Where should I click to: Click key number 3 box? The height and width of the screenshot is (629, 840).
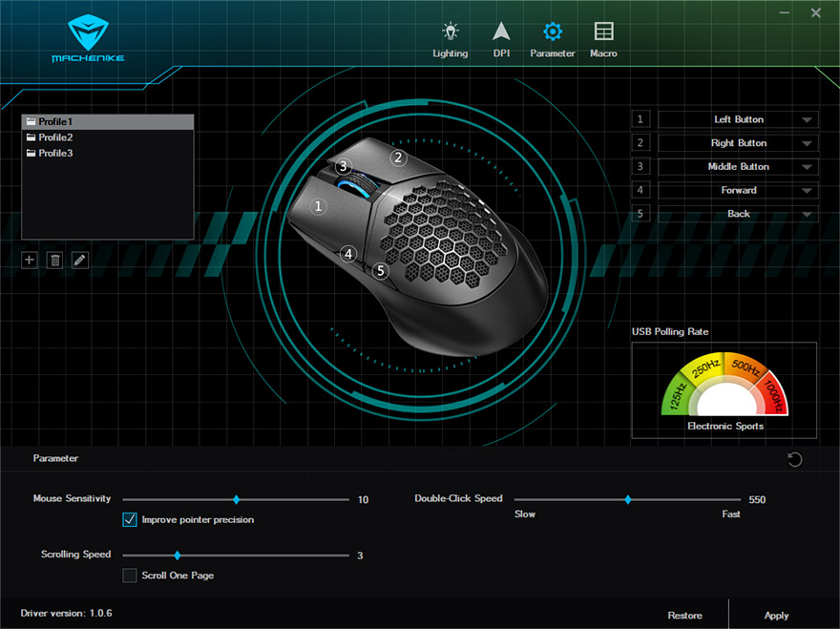coord(640,167)
